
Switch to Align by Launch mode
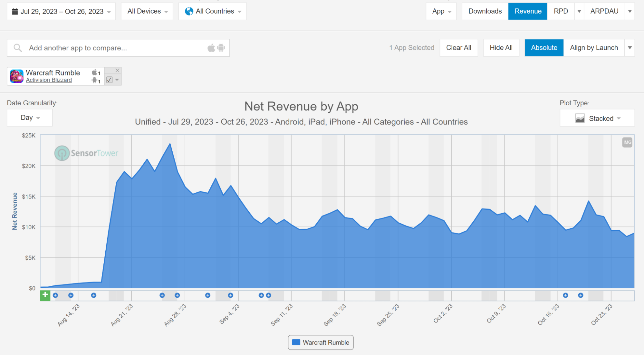[594, 48]
